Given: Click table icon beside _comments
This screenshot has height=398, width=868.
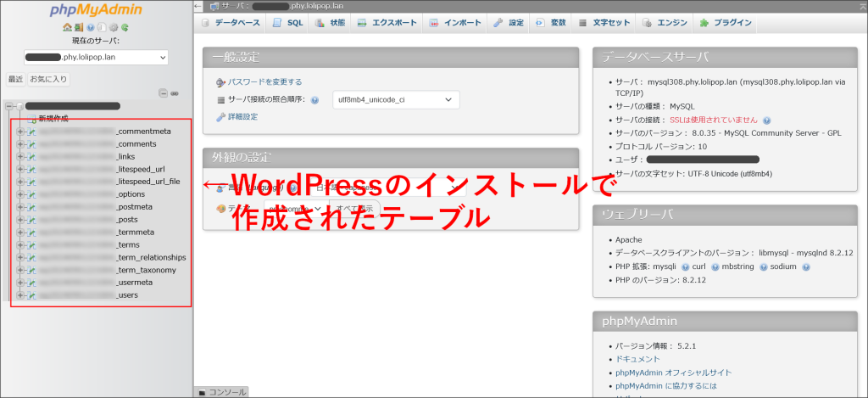Looking at the screenshot, I should pos(31,144).
